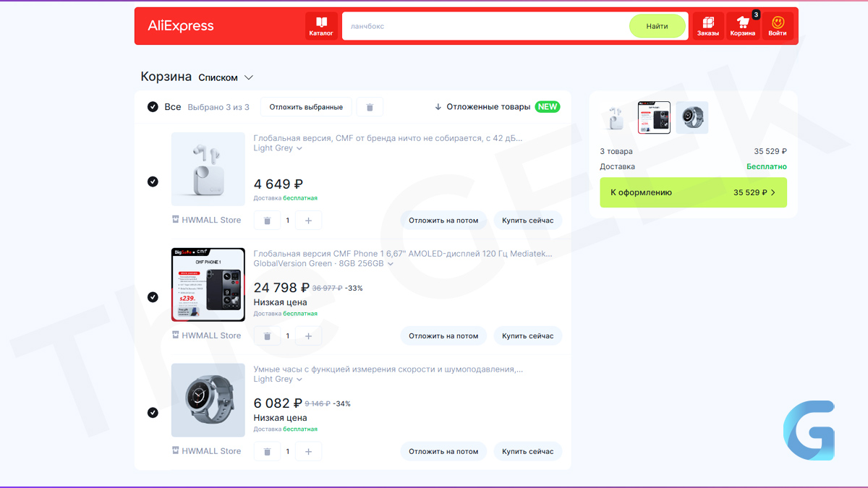Click the 3 товара summary label

616,152
